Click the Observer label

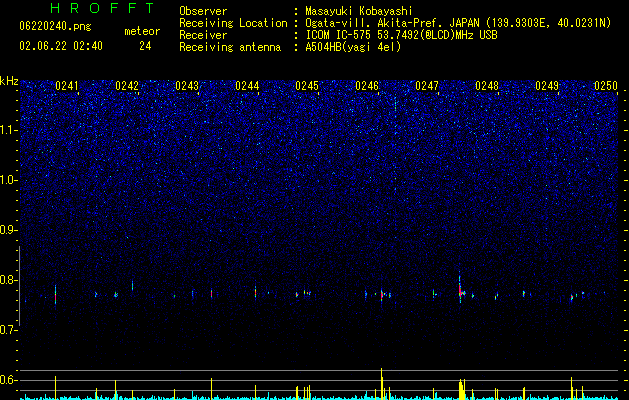pos(203,11)
